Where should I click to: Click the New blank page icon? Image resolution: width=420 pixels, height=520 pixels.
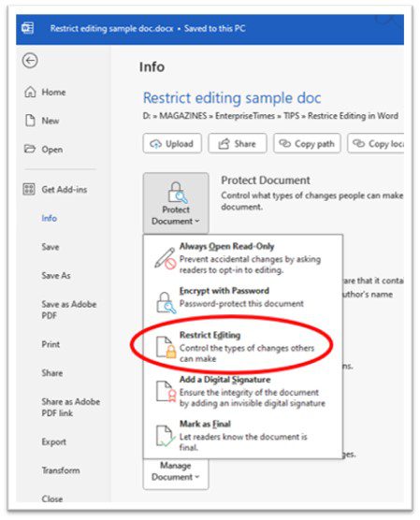pos(30,121)
